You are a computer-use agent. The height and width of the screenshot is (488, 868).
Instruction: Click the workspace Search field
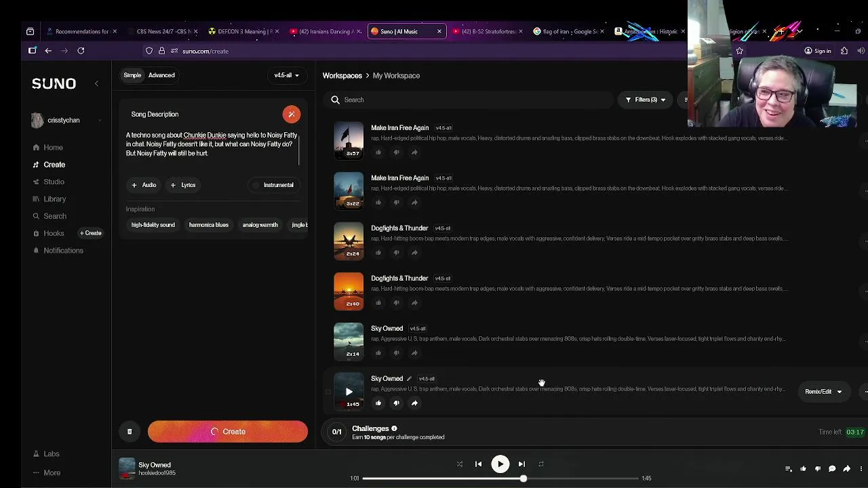click(x=468, y=100)
